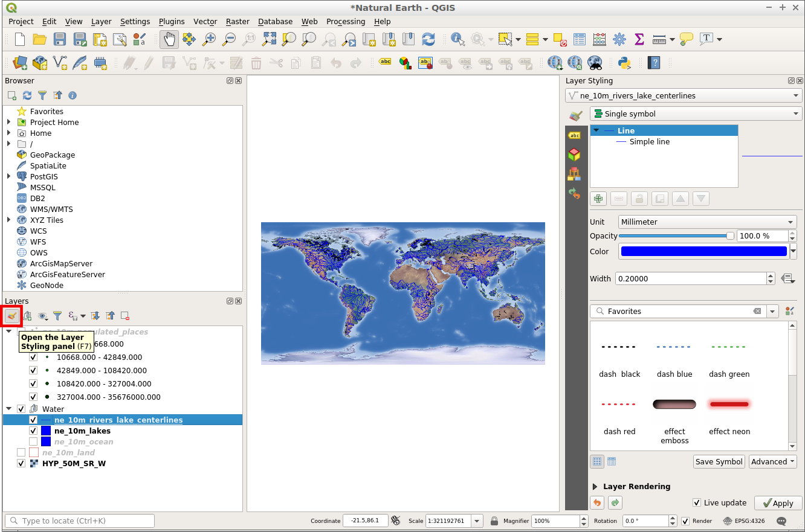Open the Diagrams tab in Layer Styling
The image size is (805, 532).
pyautogui.click(x=574, y=175)
